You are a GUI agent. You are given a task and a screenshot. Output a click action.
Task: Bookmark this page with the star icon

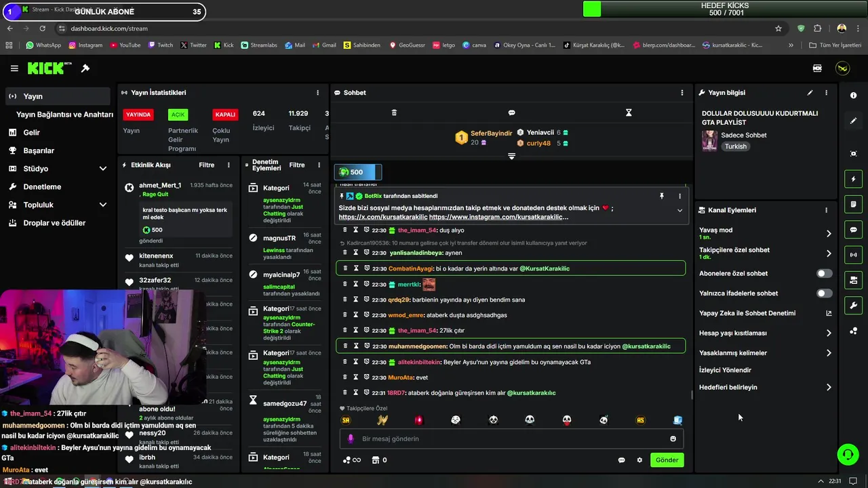778,28
